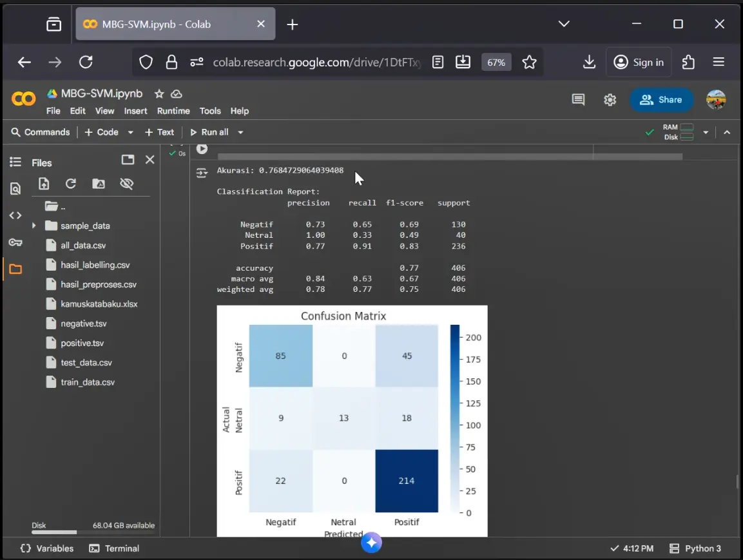Open the Runtime menu
This screenshot has height=560, width=743.
pyautogui.click(x=173, y=111)
